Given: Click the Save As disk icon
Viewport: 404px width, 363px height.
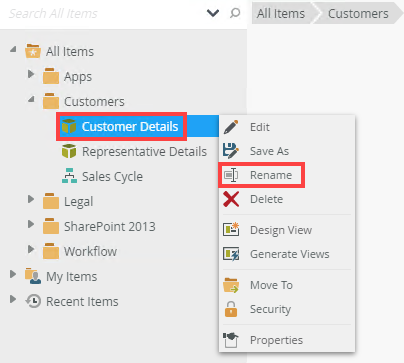Looking at the screenshot, I should pyautogui.click(x=231, y=151).
